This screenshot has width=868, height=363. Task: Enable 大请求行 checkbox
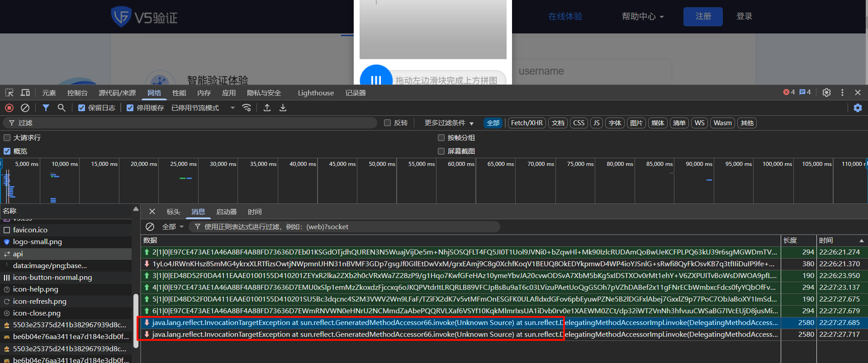pos(7,138)
